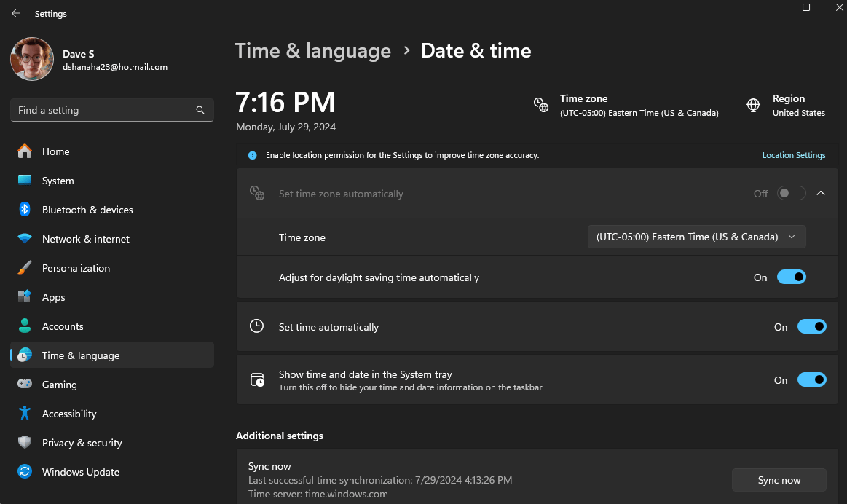Go to Time & language breadcrumb
Viewport: 847px width, 504px height.
coord(313,50)
